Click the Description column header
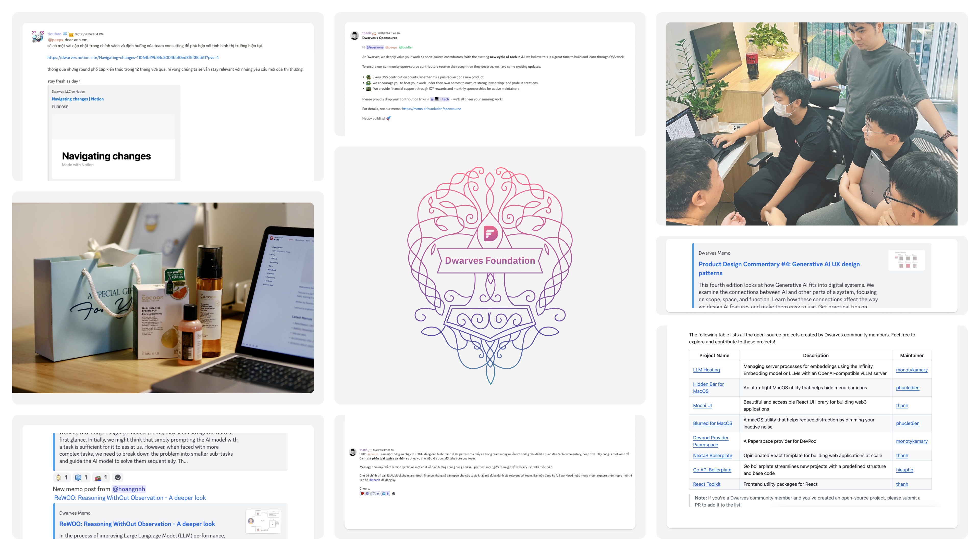980x551 pixels. (x=816, y=355)
